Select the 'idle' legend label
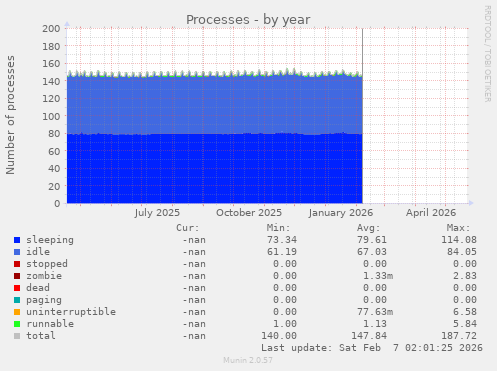Screen dimensions: 497x371 click(38, 252)
